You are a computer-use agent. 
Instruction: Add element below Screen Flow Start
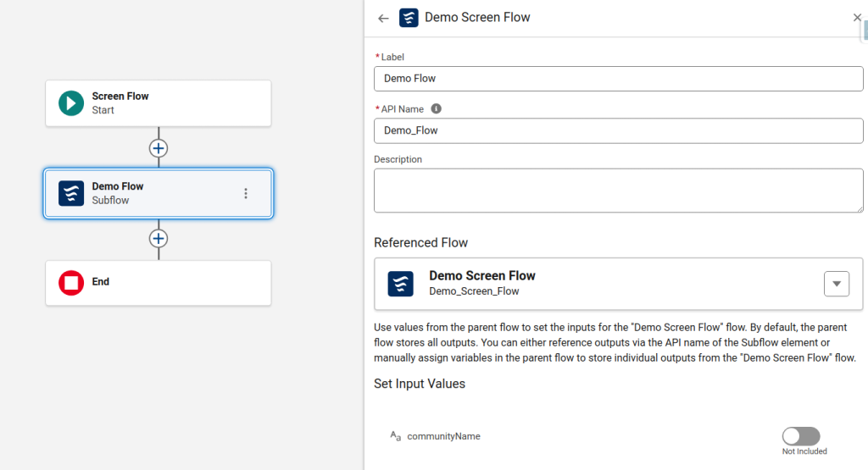[159, 148]
